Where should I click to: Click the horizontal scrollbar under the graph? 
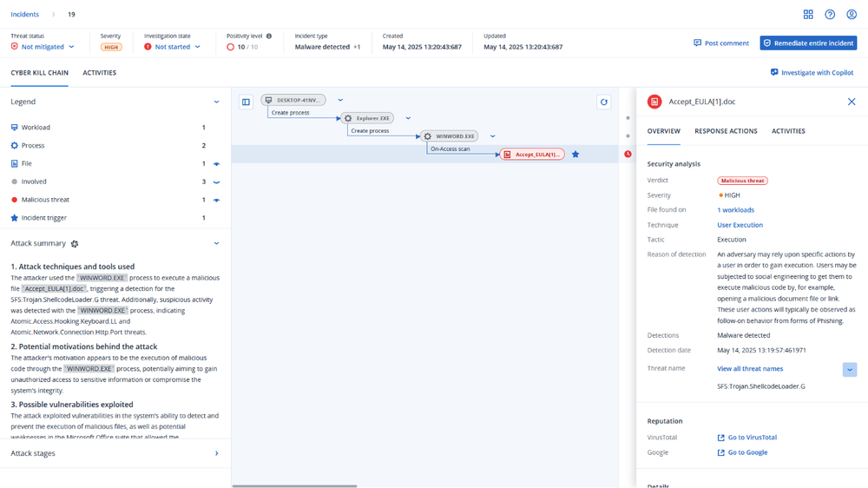click(x=294, y=485)
